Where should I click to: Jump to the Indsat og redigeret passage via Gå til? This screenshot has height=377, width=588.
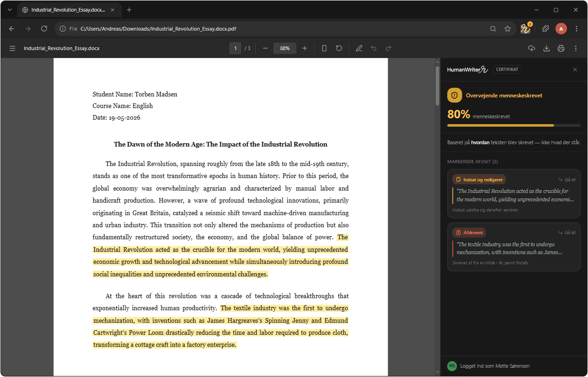[x=567, y=179]
